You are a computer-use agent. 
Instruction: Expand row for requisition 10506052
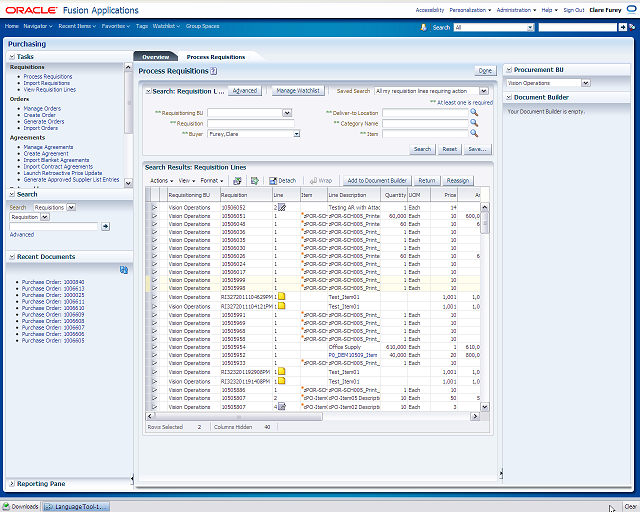(x=154, y=207)
